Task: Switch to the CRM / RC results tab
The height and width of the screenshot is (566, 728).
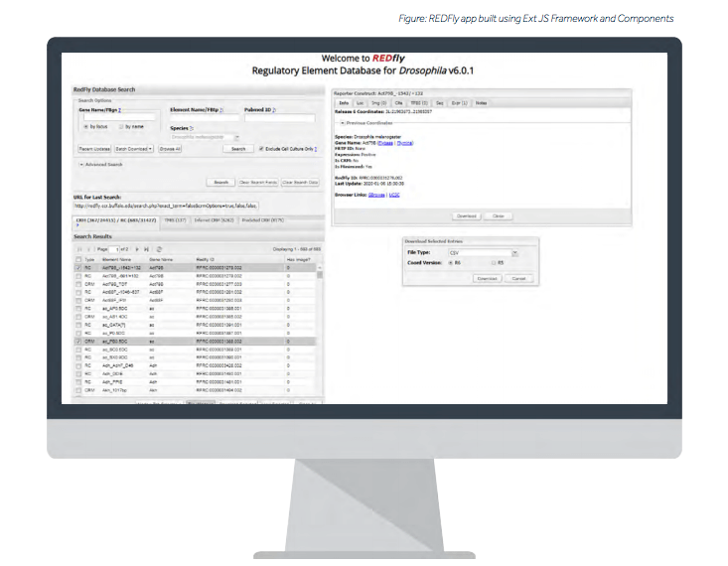Action: [116, 220]
